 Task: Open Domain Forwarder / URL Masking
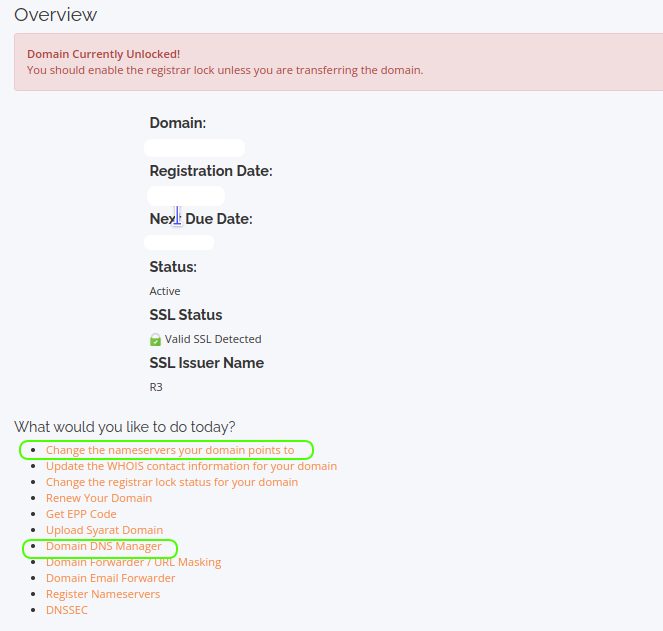(x=133, y=562)
